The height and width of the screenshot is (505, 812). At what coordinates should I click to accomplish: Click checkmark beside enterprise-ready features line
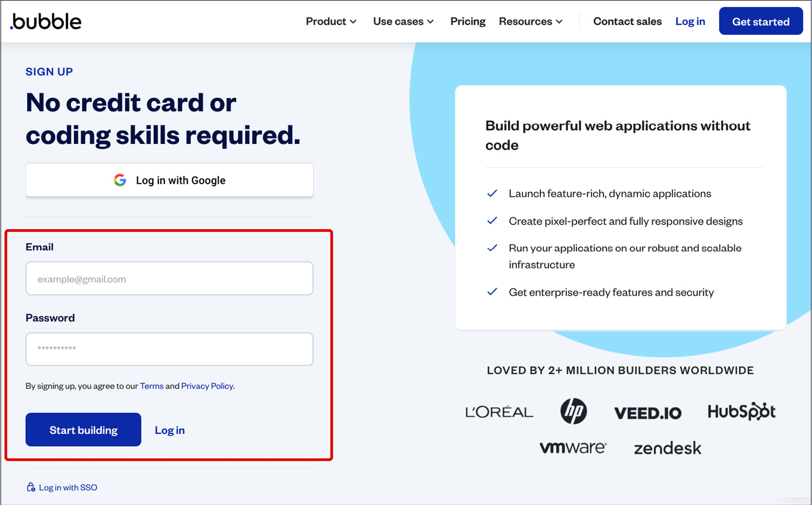click(492, 292)
